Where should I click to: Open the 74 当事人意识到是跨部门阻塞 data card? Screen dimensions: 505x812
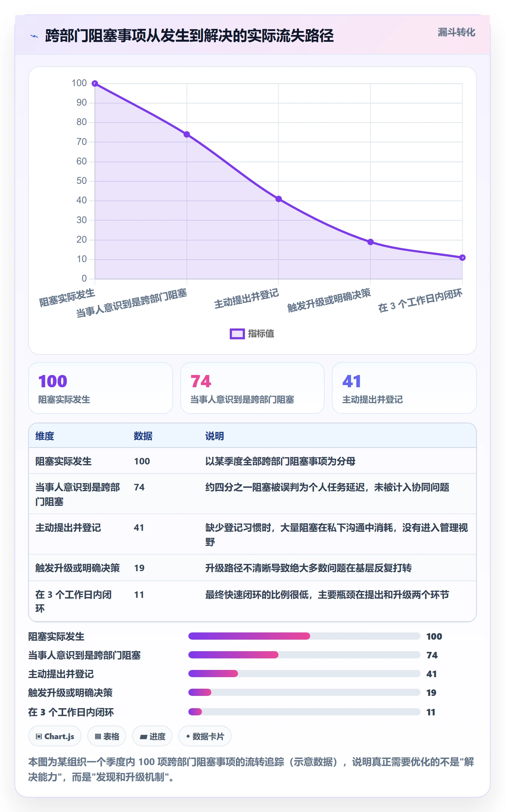pos(252,388)
